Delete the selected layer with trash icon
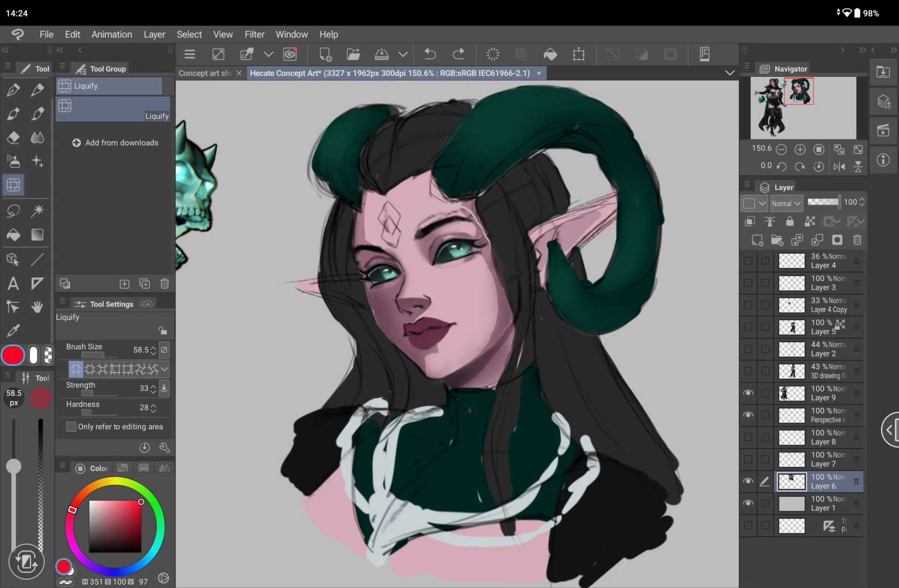The height and width of the screenshot is (588, 899). click(x=857, y=240)
